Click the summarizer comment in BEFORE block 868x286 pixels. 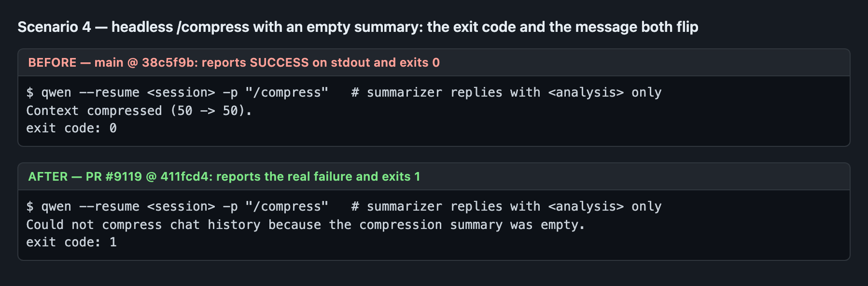pos(506,92)
